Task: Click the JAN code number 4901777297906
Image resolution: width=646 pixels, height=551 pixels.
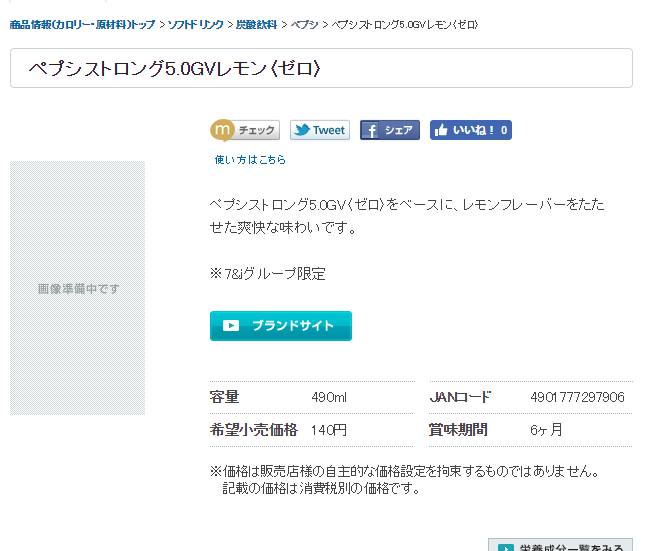Action: point(577,397)
